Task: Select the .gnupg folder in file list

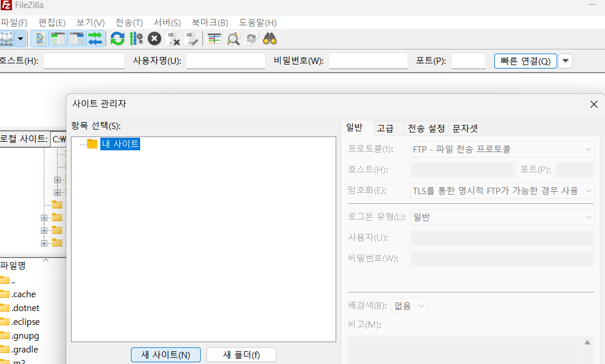Action: (x=25, y=336)
